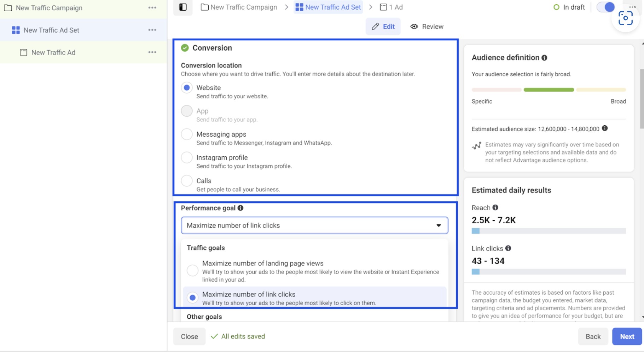Toggle the In draft publish switch
This screenshot has width=644, height=352.
point(605,7)
